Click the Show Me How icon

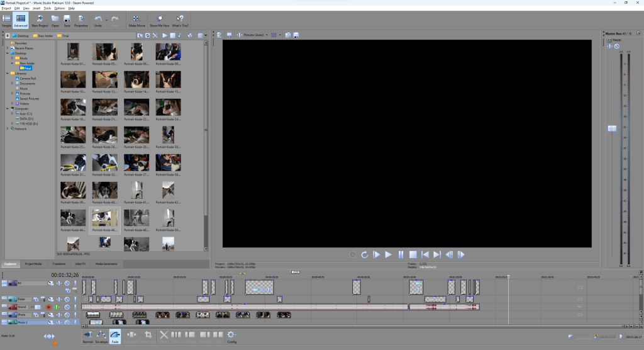point(160,21)
